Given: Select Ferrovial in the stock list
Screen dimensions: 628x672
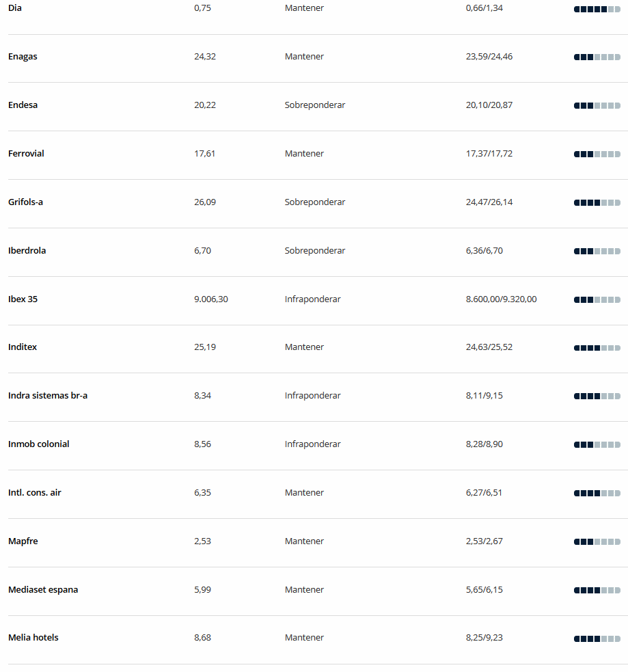Looking at the screenshot, I should [x=26, y=153].
